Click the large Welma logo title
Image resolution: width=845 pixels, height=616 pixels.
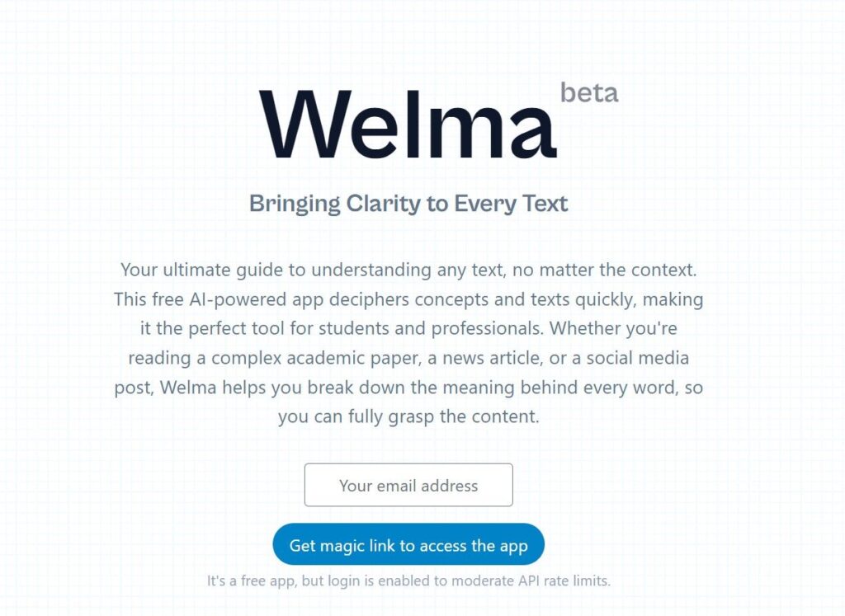408,122
